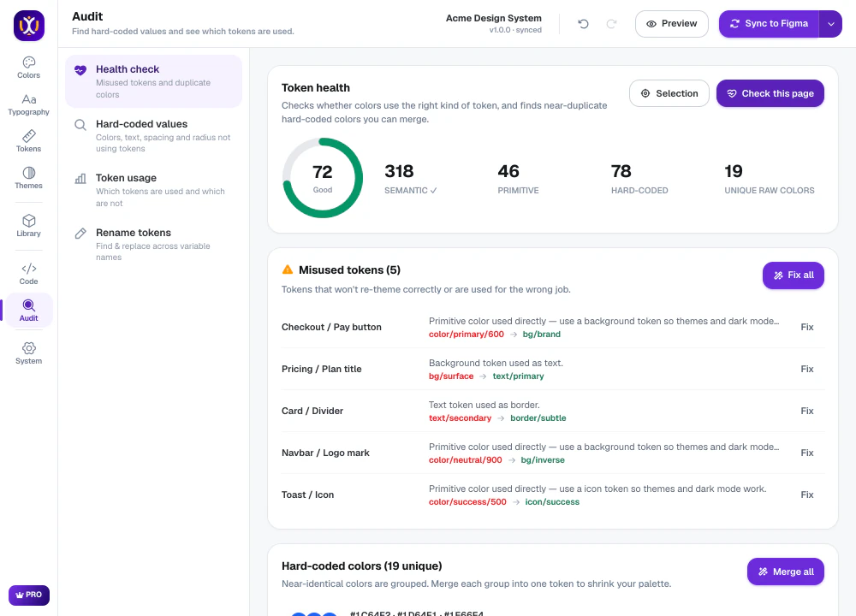This screenshot has width=856, height=616.
Task: Click the bar chart icon beside Token usage
Action: 80,179
